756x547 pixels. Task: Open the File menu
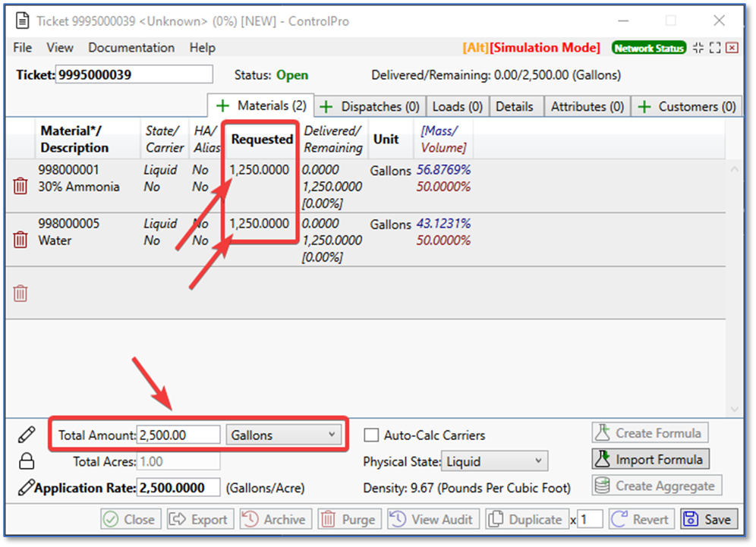(x=23, y=48)
